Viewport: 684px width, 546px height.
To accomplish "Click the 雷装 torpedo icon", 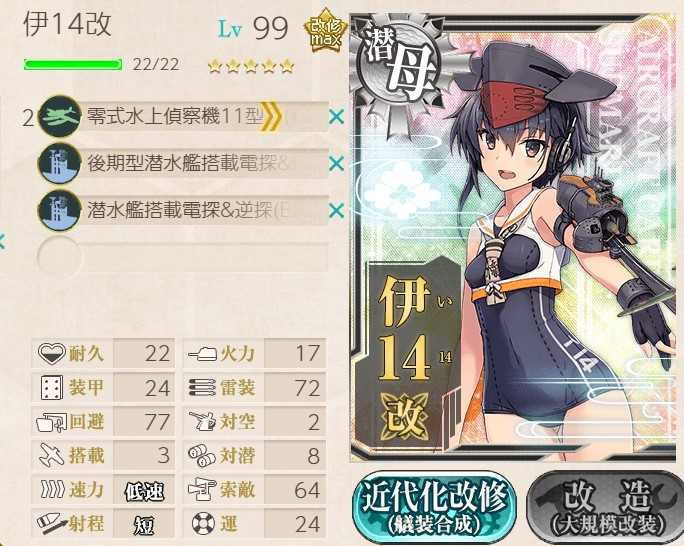I will click(202, 387).
